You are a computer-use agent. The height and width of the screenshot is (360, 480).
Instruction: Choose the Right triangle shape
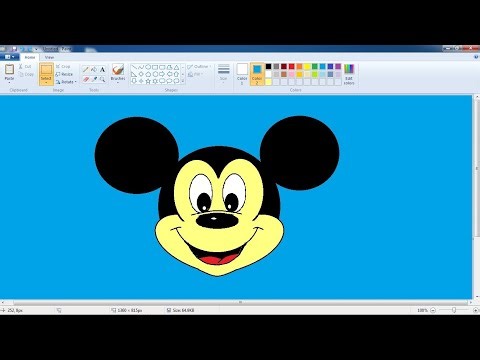[x=134, y=74]
